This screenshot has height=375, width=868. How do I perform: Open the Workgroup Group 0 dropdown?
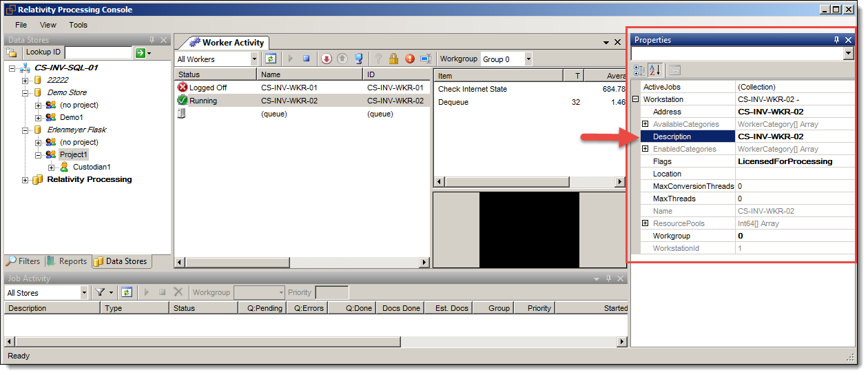tap(528, 59)
